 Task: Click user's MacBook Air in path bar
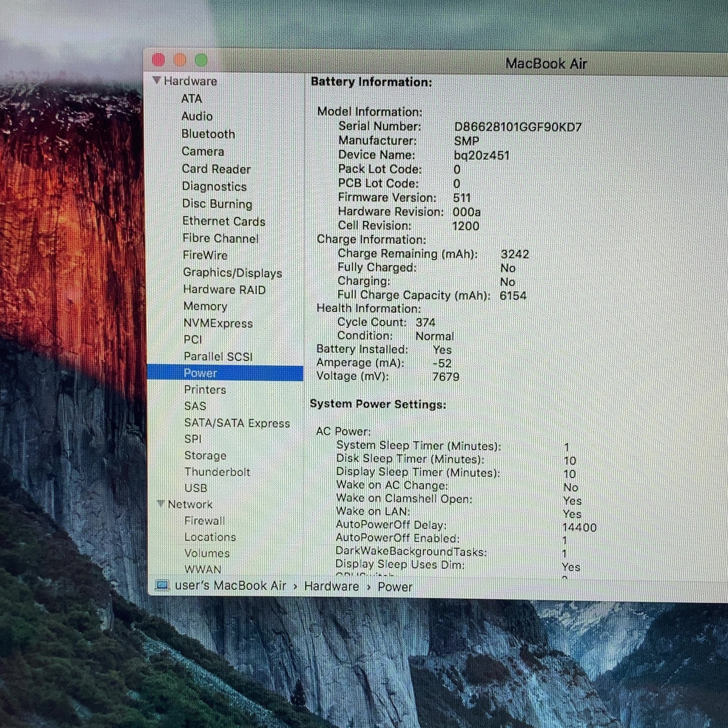(x=231, y=585)
